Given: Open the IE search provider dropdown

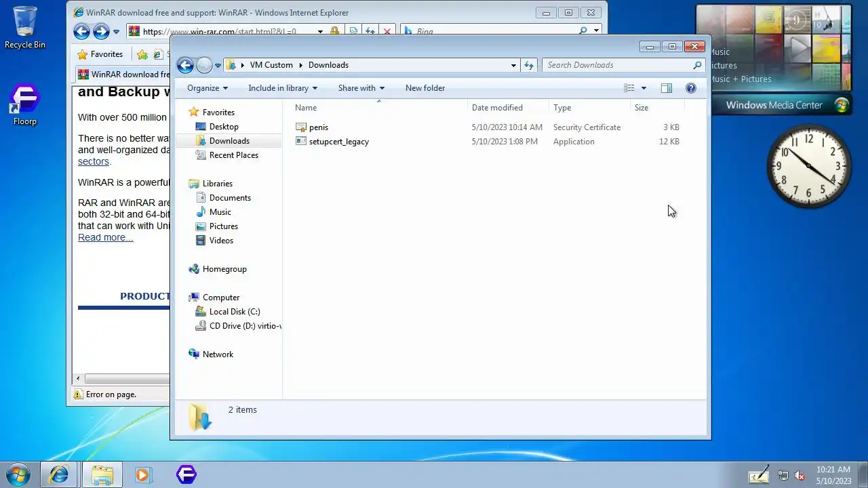Looking at the screenshot, I should tap(596, 31).
